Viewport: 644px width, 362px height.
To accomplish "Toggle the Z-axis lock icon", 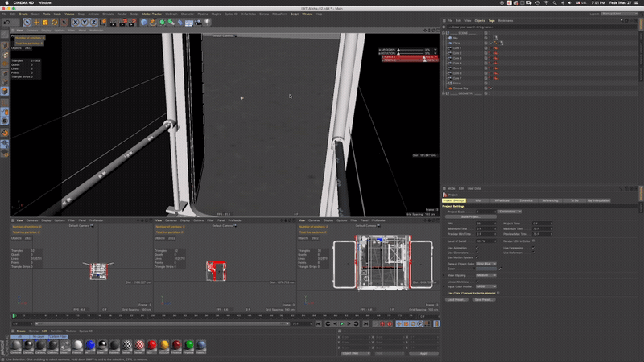I will pyautogui.click(x=93, y=22).
